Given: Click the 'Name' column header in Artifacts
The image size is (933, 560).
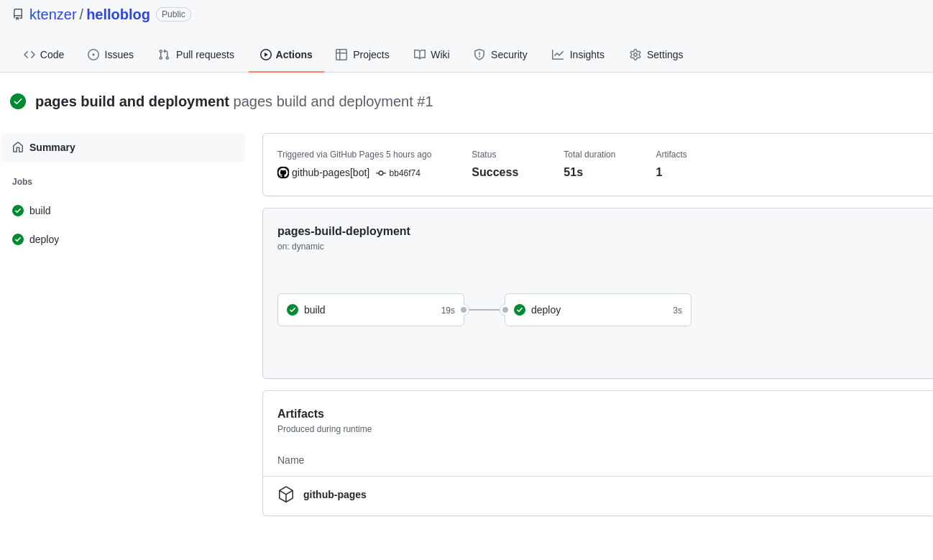Looking at the screenshot, I should tap(290, 460).
